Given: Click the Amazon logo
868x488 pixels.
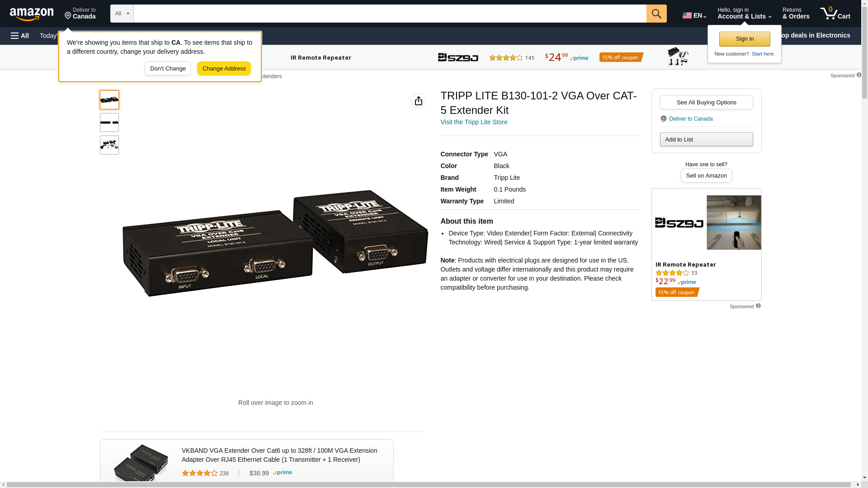Looking at the screenshot, I should click(x=32, y=14).
